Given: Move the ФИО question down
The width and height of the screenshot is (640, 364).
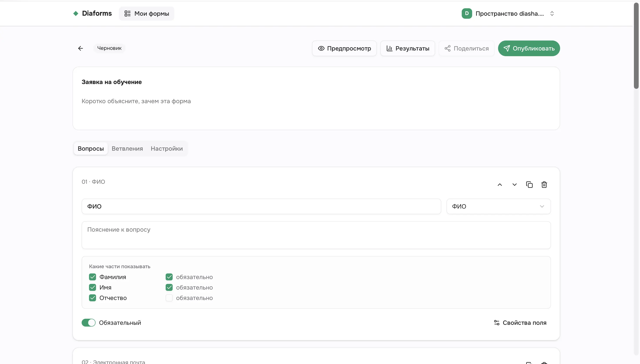Looking at the screenshot, I should click(x=514, y=185).
